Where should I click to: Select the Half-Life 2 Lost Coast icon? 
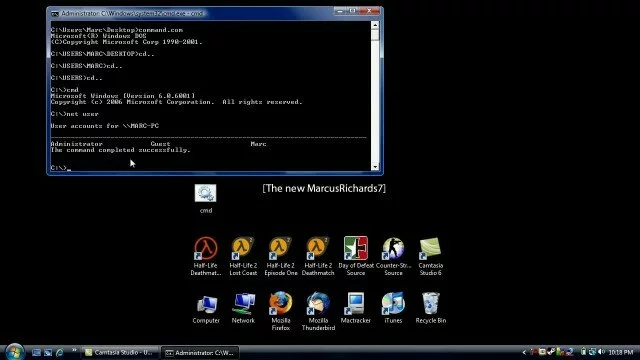(243, 256)
